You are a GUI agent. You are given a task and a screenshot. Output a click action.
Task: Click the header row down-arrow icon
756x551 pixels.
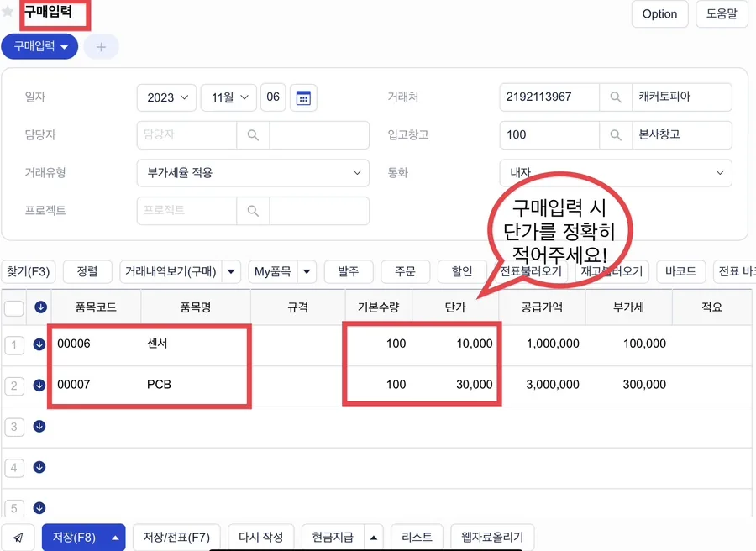[x=41, y=307]
